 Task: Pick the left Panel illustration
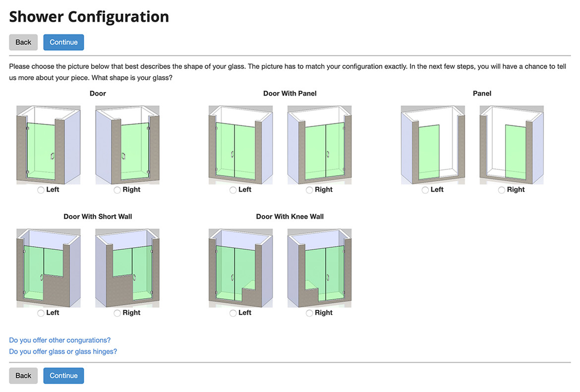[x=433, y=145]
